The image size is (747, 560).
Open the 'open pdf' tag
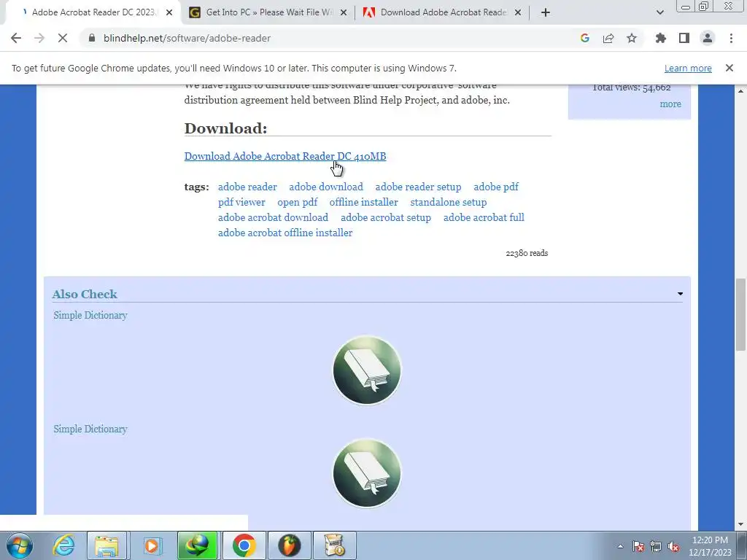tap(298, 202)
